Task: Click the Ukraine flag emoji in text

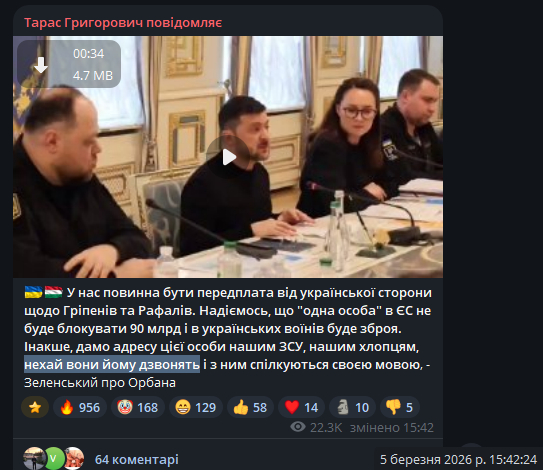Action: point(33,292)
